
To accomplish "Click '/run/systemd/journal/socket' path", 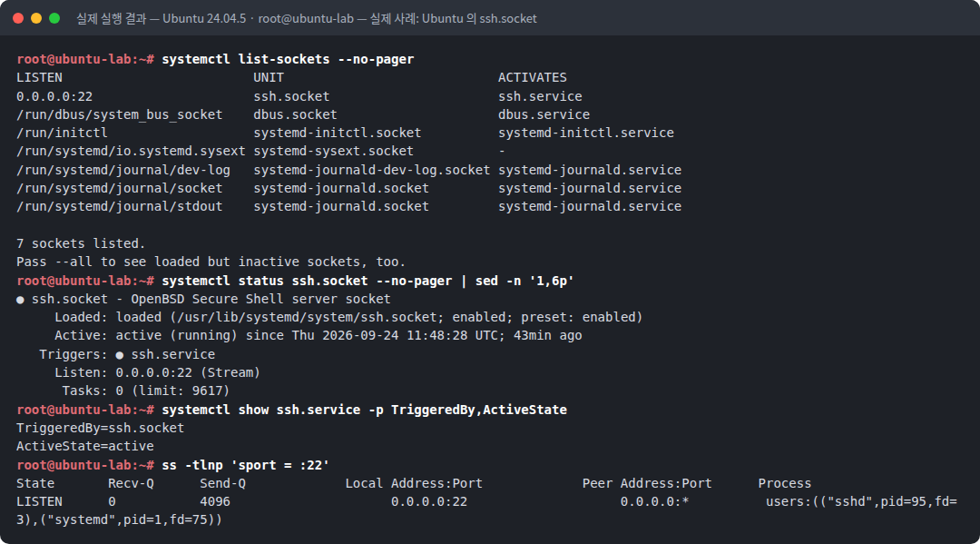I will coord(120,188).
